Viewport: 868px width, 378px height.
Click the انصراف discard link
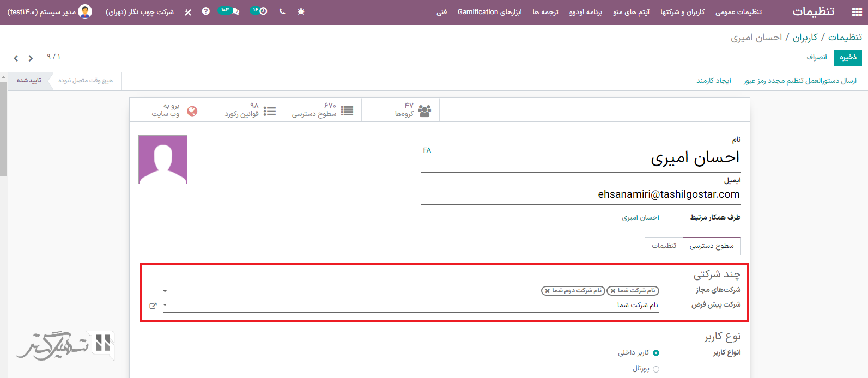(817, 57)
